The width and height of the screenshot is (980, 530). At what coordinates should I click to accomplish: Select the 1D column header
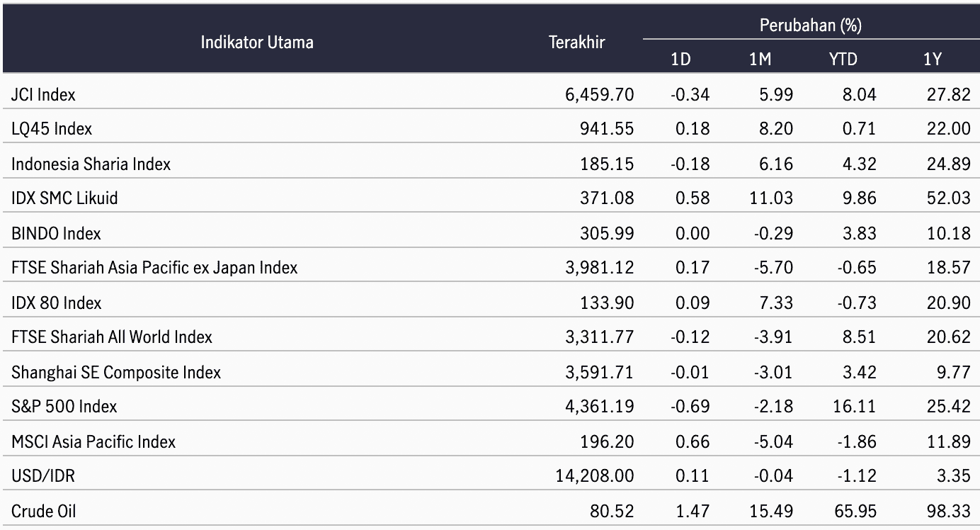680,60
